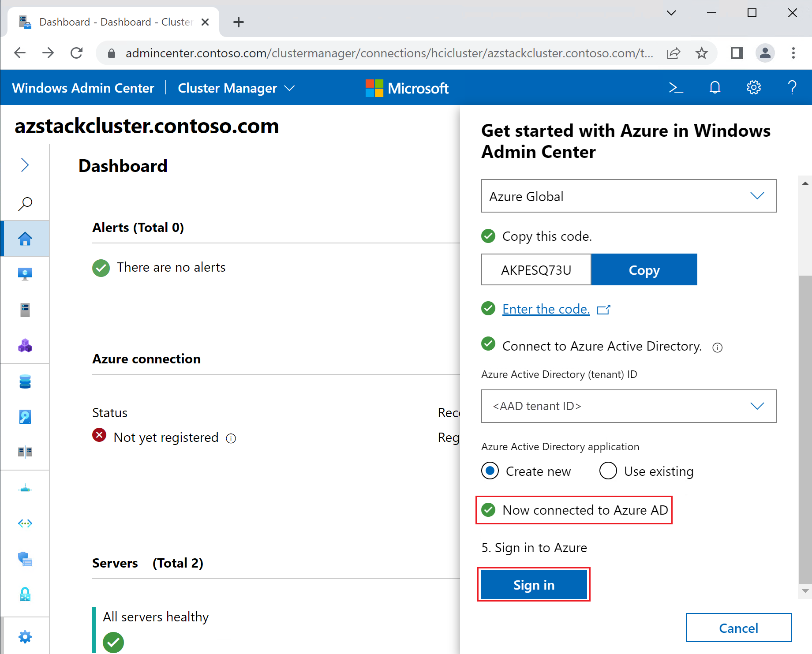Image resolution: width=812 pixels, height=654 pixels.
Task: Open the Servers tool icon in sidebar
Action: [x=25, y=310]
